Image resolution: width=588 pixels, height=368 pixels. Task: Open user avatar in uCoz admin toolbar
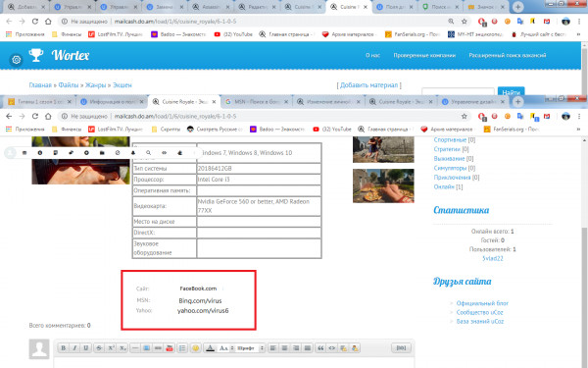click(x=11, y=153)
